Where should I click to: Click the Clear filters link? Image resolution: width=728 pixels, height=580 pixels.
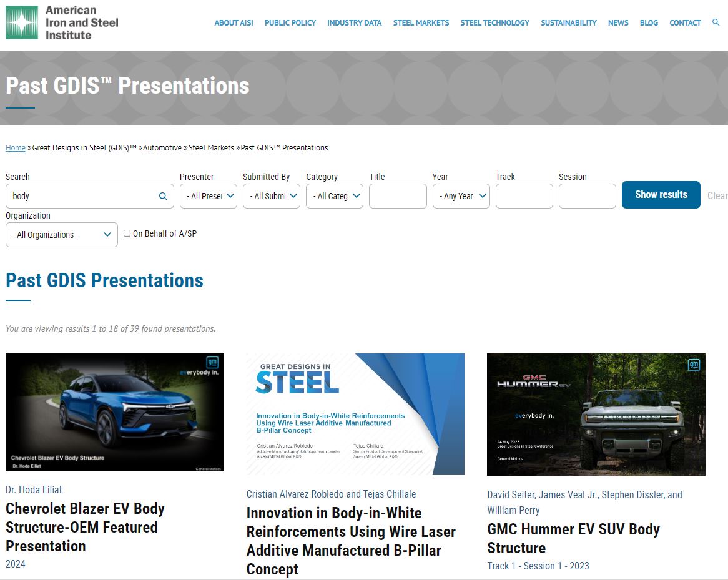click(717, 195)
